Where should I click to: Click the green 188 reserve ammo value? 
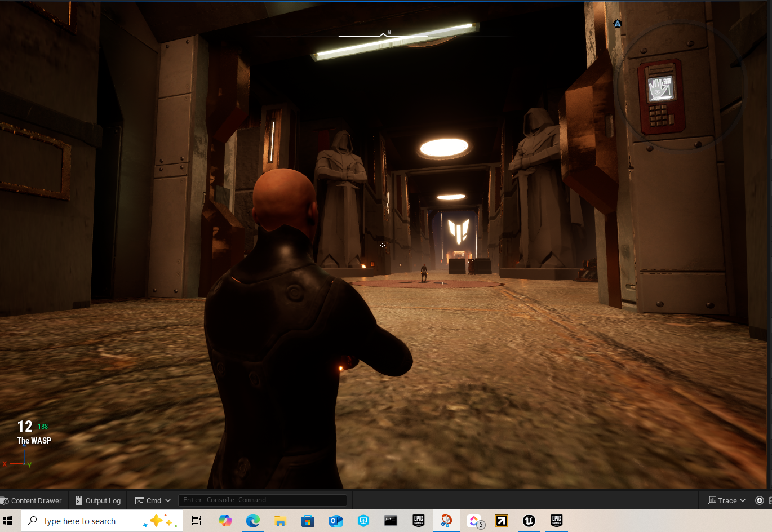click(x=43, y=427)
